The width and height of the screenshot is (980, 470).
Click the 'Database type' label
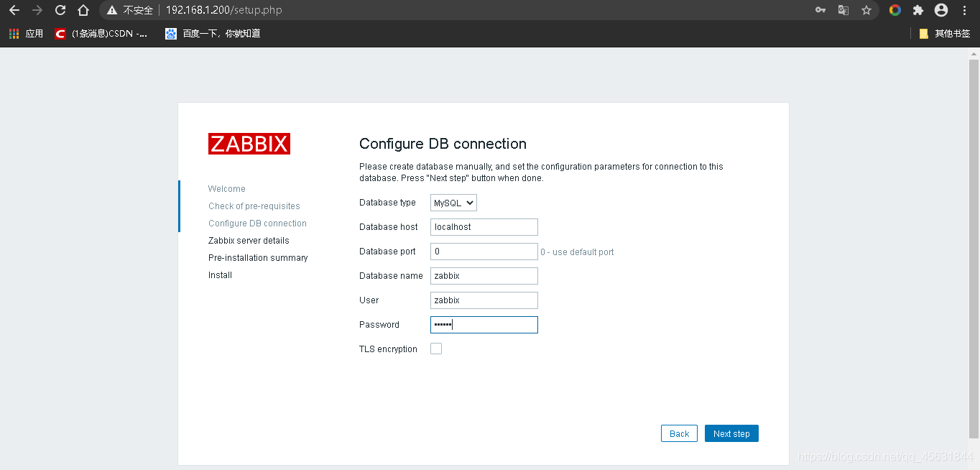387,203
